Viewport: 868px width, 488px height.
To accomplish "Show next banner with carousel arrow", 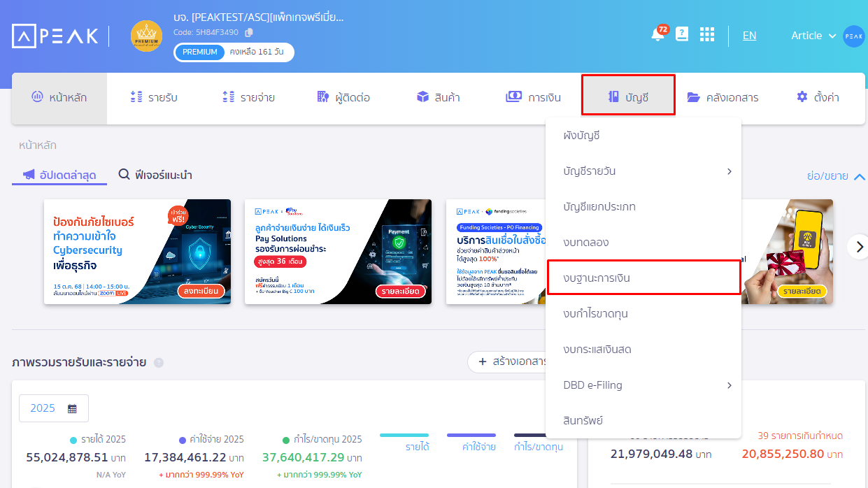I will pos(860,246).
